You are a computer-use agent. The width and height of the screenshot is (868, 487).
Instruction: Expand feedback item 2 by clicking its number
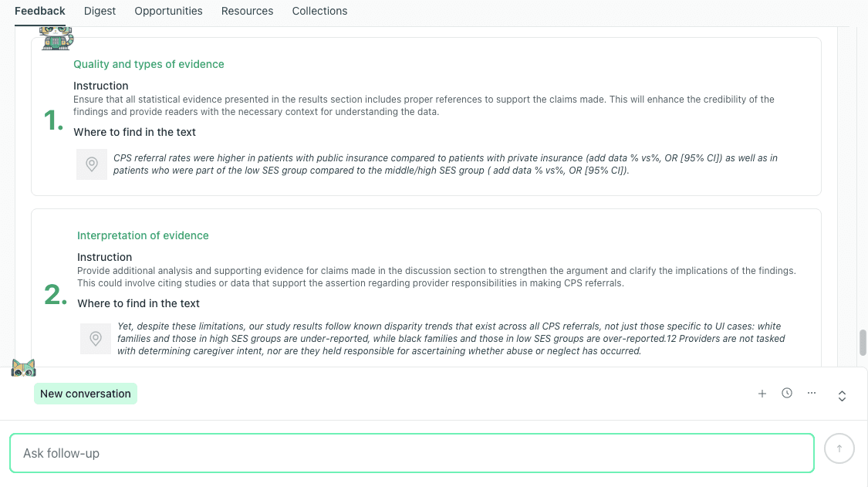pos(54,294)
